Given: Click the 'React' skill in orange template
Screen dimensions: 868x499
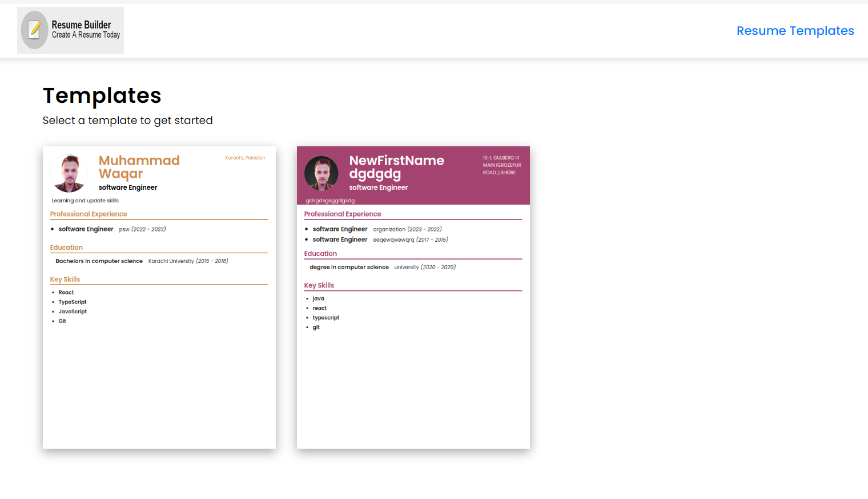Looking at the screenshot, I should 66,293.
